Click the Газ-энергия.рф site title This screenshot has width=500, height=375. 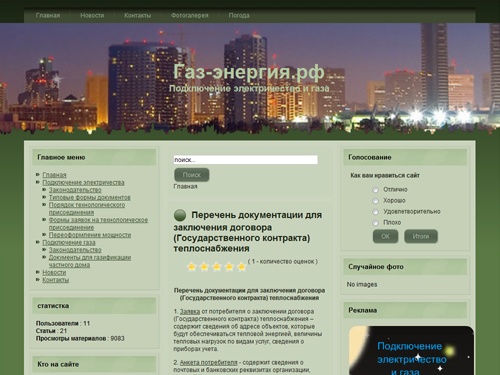pyautogui.click(x=249, y=71)
